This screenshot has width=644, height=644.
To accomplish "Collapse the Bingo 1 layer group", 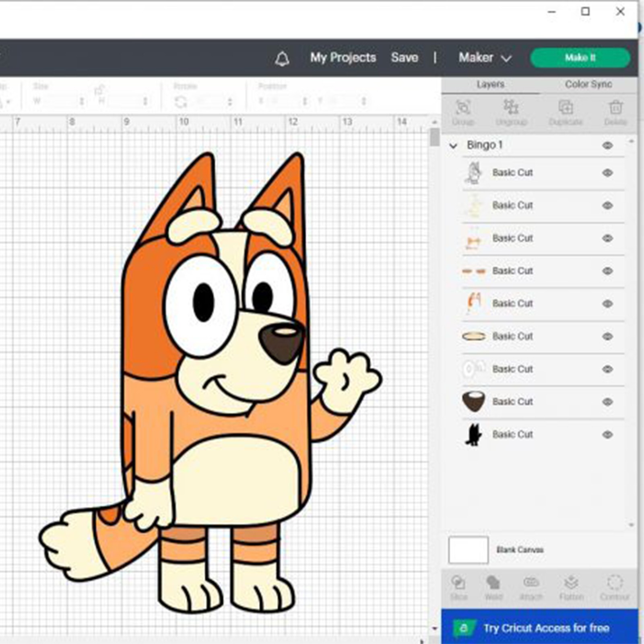I will point(454,146).
